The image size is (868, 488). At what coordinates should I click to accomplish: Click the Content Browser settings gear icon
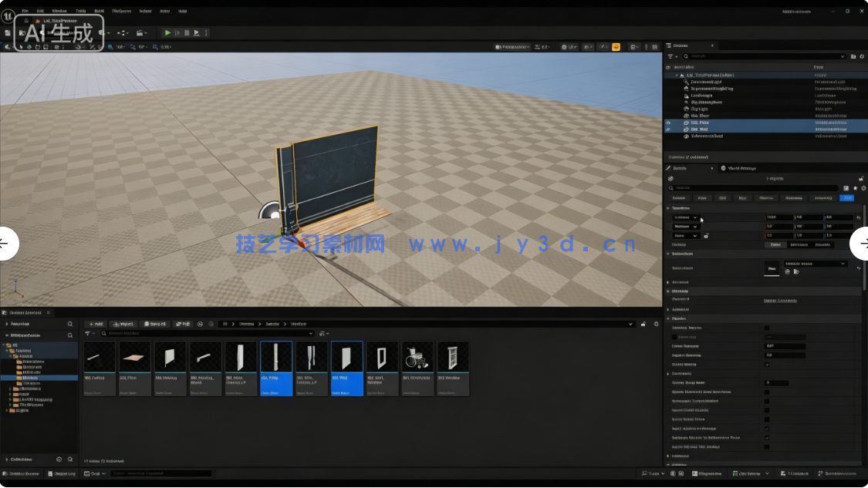point(655,324)
